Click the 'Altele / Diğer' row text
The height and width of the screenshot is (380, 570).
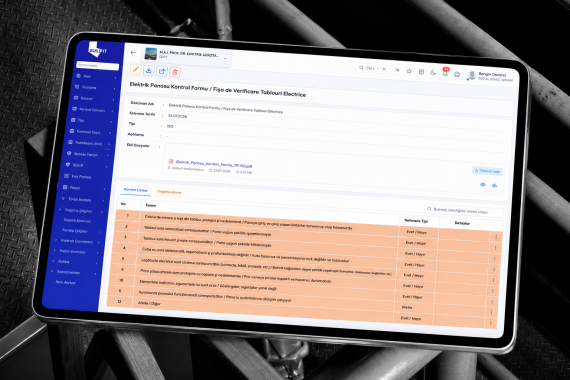click(x=149, y=303)
